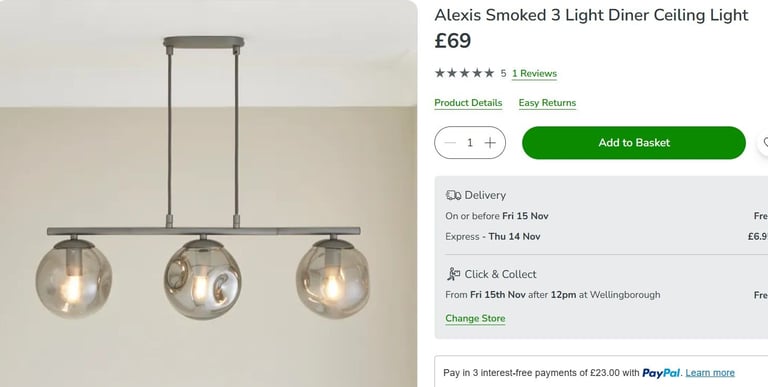Increase quantity with the plus icon
768x387 pixels.
(490, 143)
